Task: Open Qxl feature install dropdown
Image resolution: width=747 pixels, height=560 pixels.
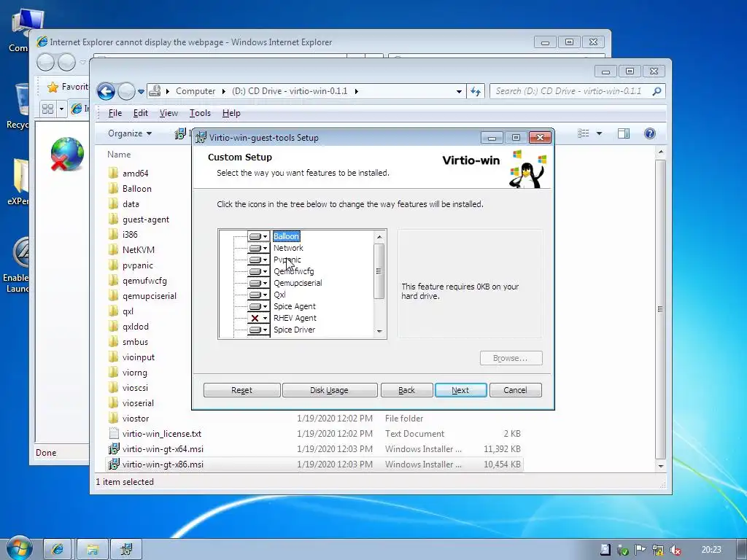Action: coord(258,295)
